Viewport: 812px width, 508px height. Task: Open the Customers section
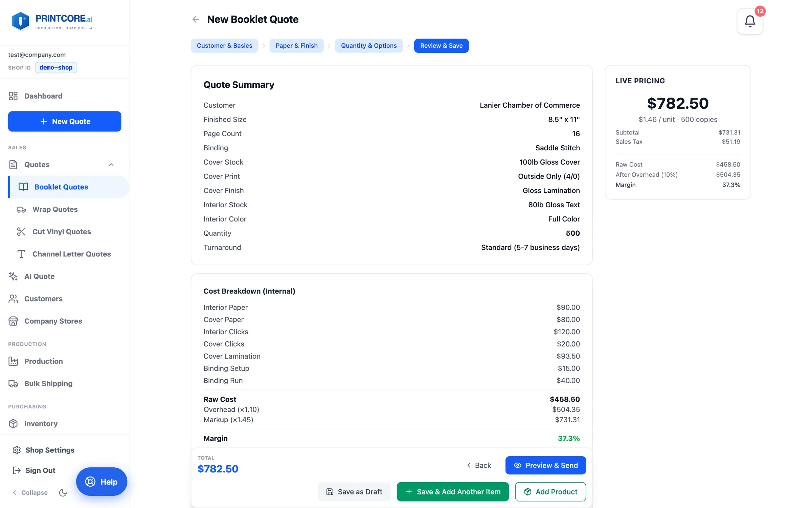(43, 299)
